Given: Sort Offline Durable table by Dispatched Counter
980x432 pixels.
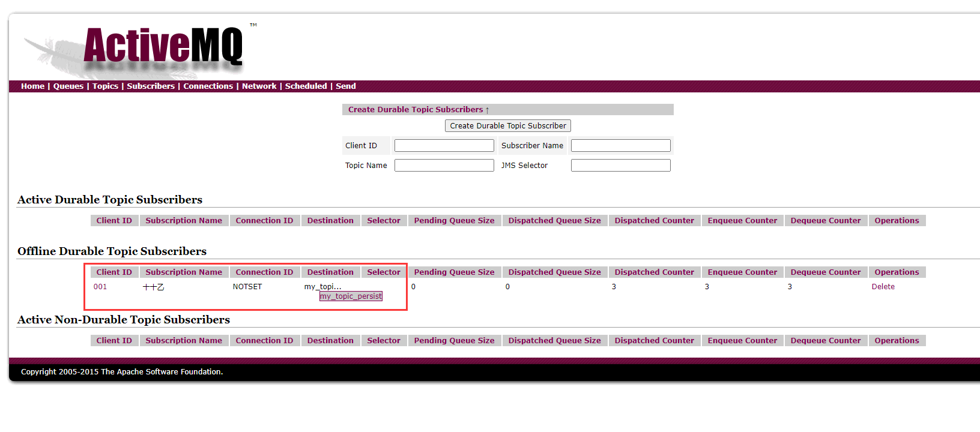Looking at the screenshot, I should click(x=655, y=272).
